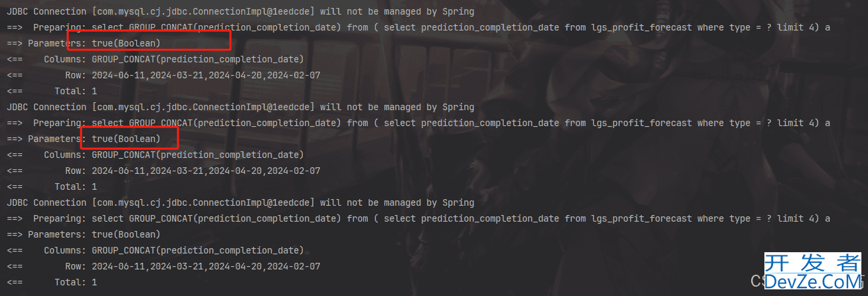Click the first Total: 1 line
The width and height of the screenshot is (868, 296).
click(52, 91)
